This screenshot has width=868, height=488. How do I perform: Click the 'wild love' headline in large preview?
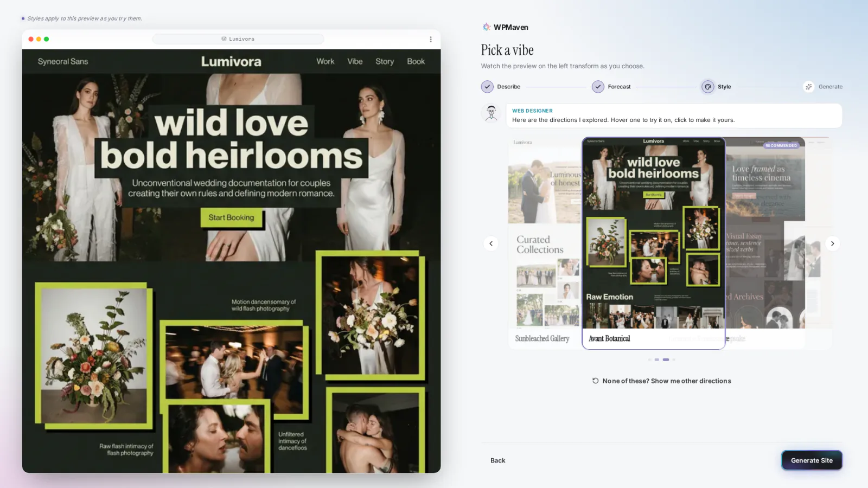point(231,123)
